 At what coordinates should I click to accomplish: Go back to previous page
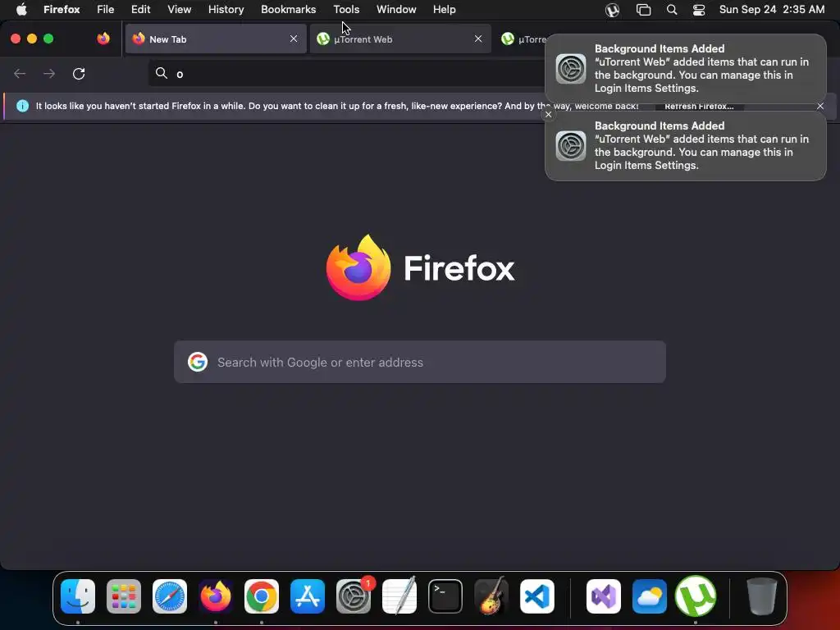pos(20,73)
